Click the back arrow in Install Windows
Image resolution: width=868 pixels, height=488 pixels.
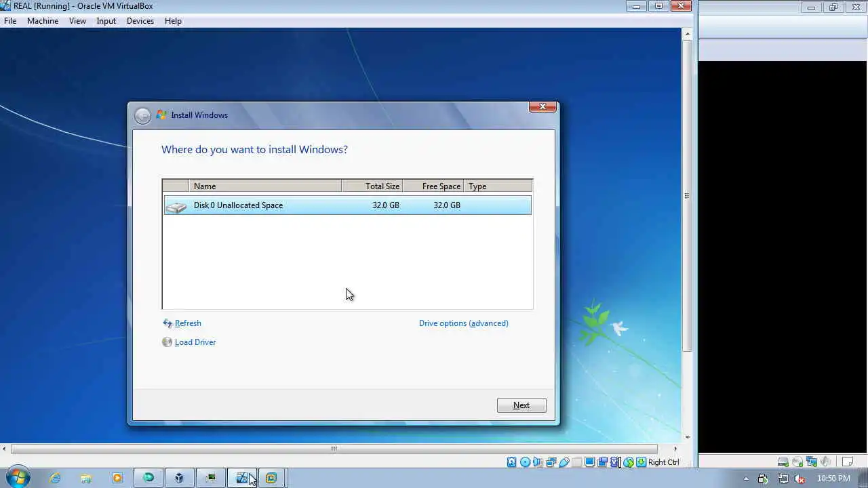pos(142,115)
